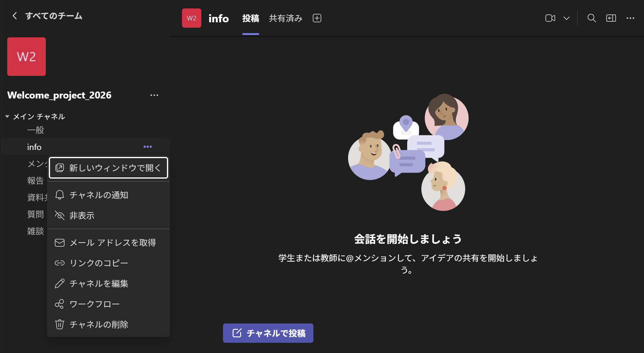The width and height of the screenshot is (644, 353).
Task: Select ワークフロー from the channel menu
Action: point(94,304)
